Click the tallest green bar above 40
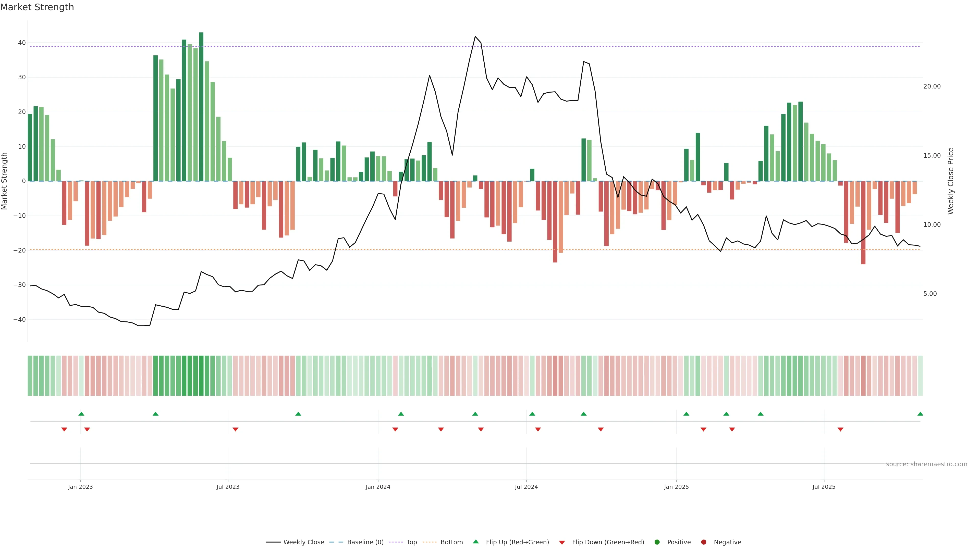980x551 pixels. coord(201,106)
